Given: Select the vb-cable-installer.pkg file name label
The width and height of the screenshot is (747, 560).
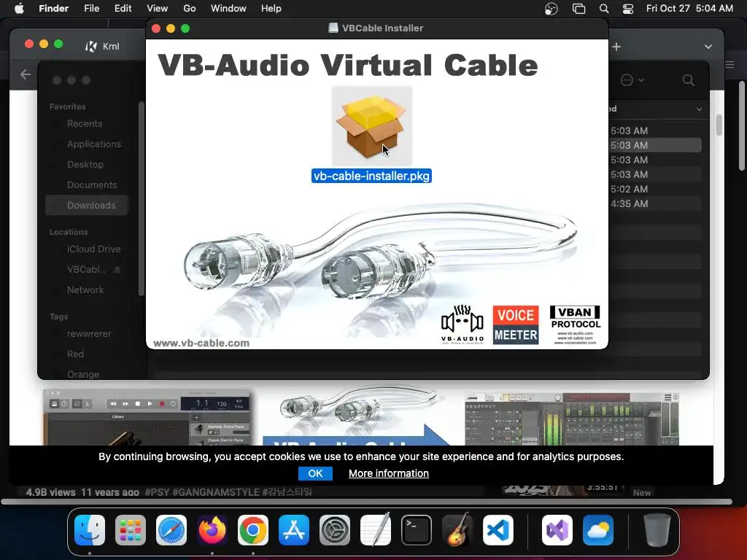Looking at the screenshot, I should tap(371, 176).
